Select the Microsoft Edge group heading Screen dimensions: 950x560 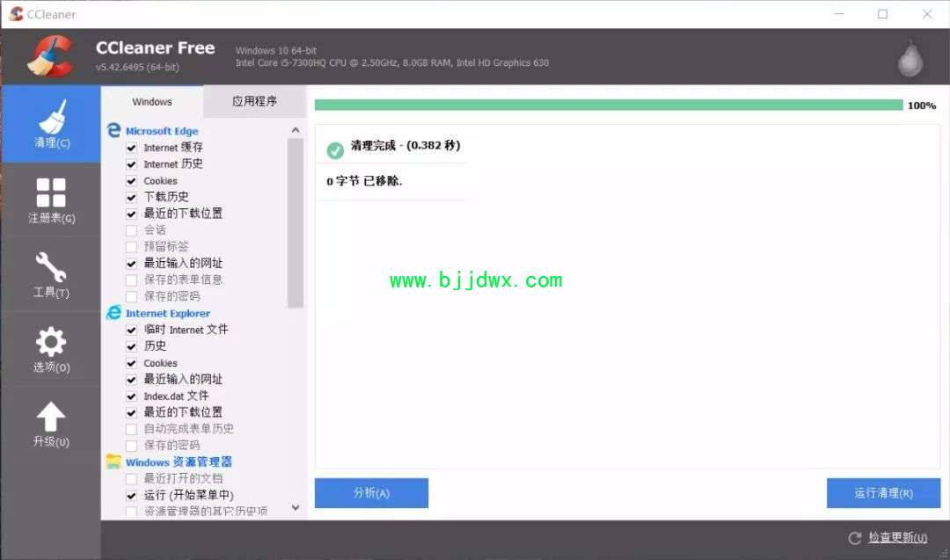click(162, 131)
